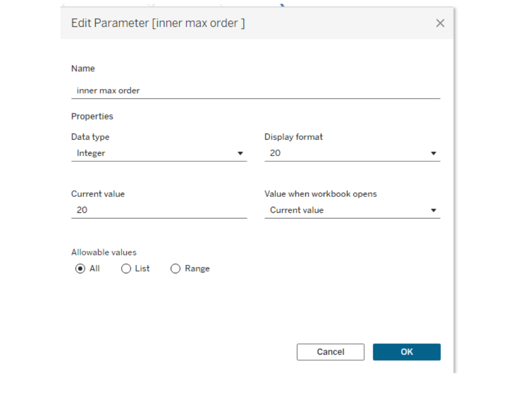
Task: Click the 'Data type' label
Action: tap(90, 137)
